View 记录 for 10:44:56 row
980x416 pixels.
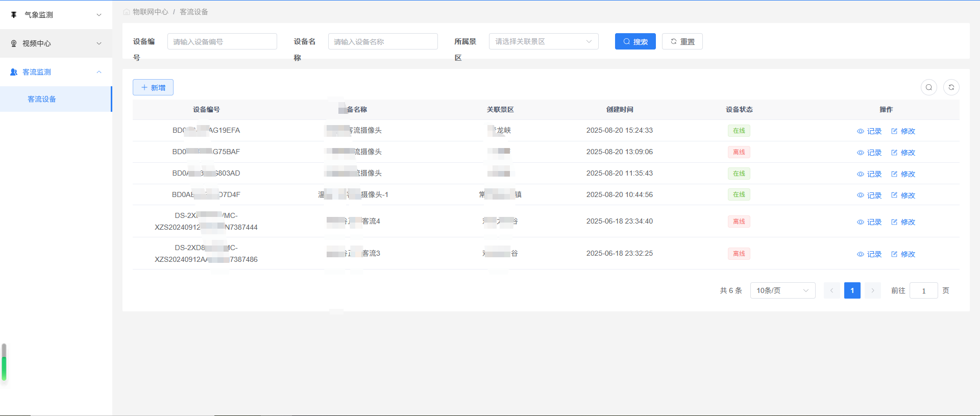coord(869,195)
